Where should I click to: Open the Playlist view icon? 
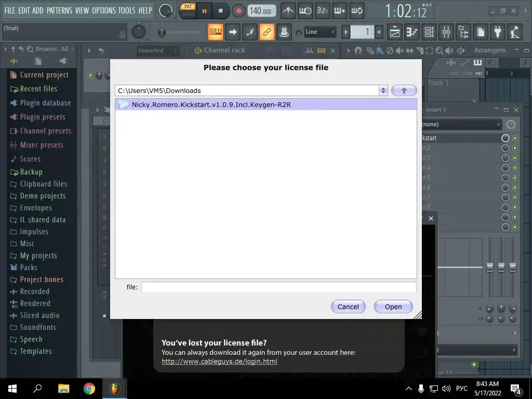pyautogui.click(x=395, y=32)
